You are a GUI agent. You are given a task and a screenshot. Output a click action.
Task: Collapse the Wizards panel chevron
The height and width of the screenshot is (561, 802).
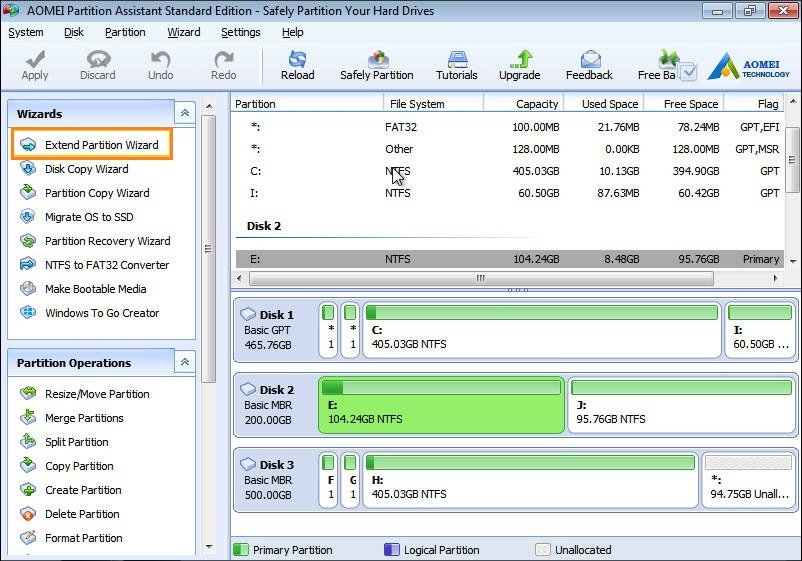[x=185, y=113]
